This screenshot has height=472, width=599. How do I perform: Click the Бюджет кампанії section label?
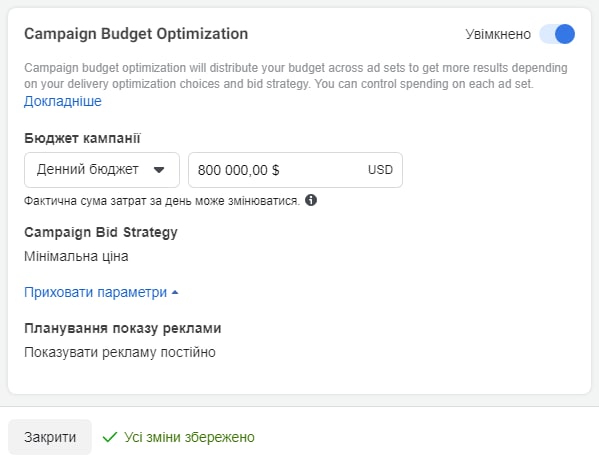pos(82,138)
